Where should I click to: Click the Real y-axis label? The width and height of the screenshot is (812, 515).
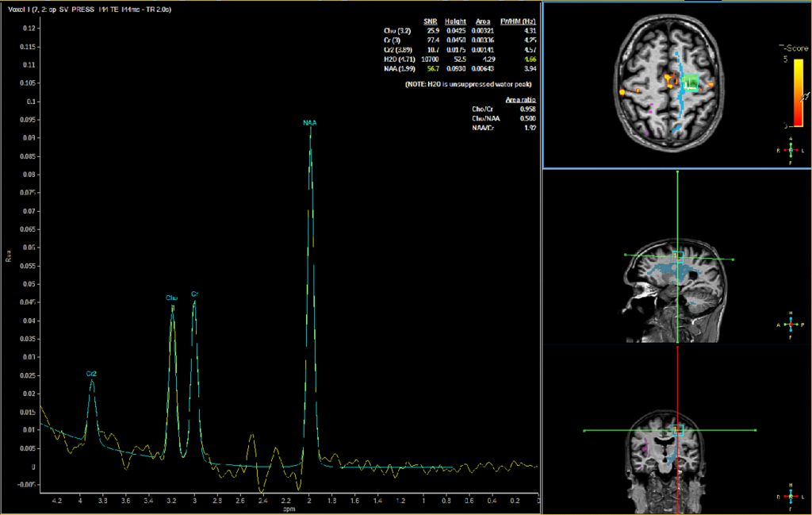click(x=8, y=256)
